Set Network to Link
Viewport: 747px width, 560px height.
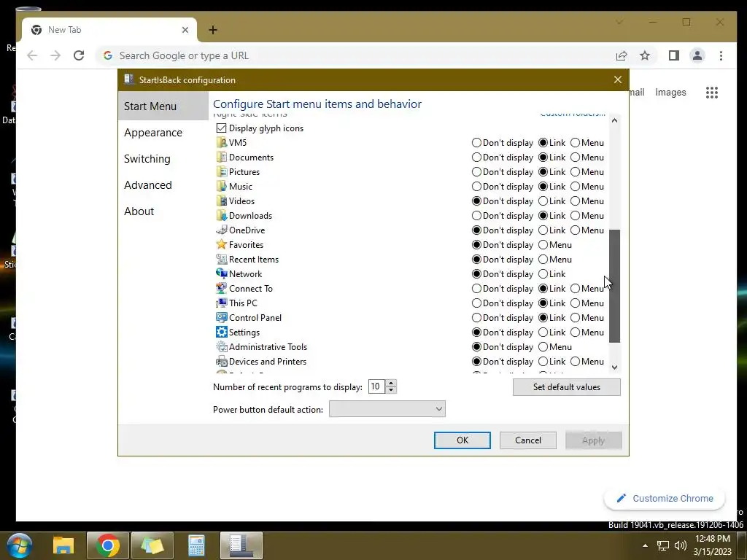(x=543, y=274)
